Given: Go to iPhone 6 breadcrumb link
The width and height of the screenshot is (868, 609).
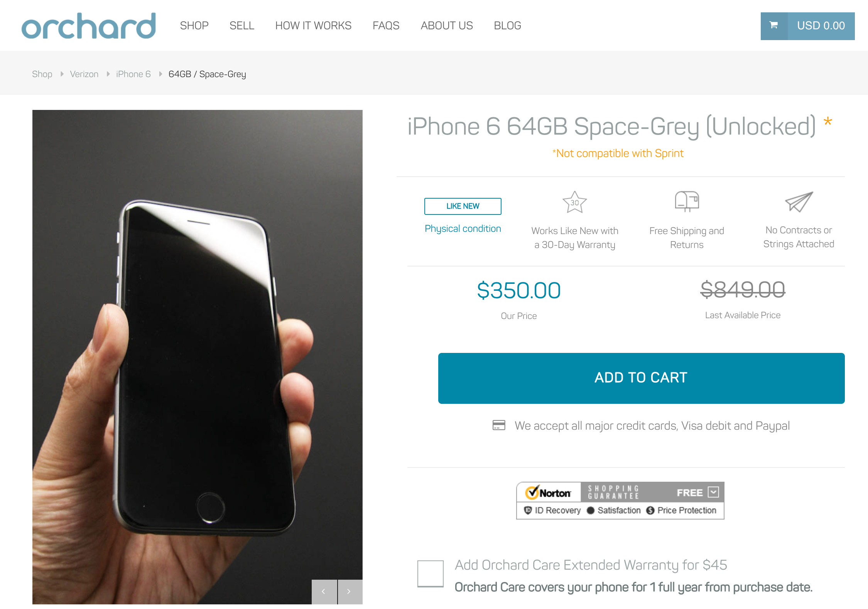Looking at the screenshot, I should [x=133, y=74].
